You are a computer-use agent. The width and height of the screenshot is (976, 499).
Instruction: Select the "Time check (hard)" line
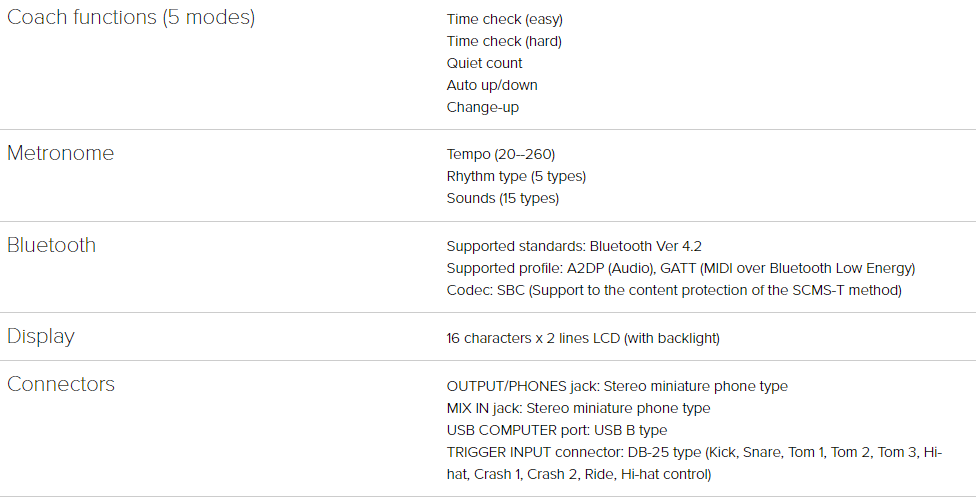click(504, 41)
